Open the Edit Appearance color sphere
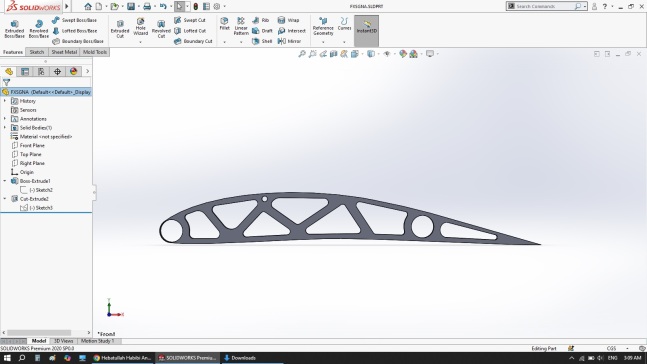Viewport: 647px width, 364px height. [x=403, y=54]
